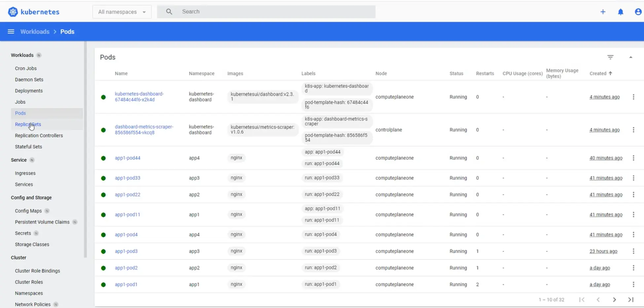Jump to the first page of pods
The height and width of the screenshot is (308, 644).
point(582,299)
